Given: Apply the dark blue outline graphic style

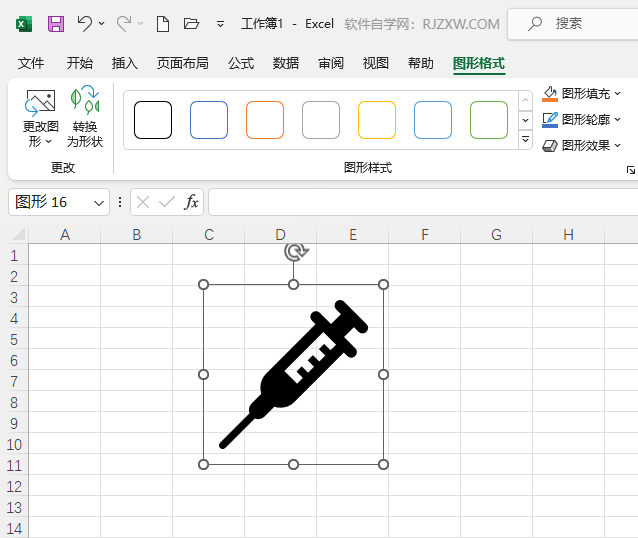Looking at the screenshot, I should pos(209,120).
